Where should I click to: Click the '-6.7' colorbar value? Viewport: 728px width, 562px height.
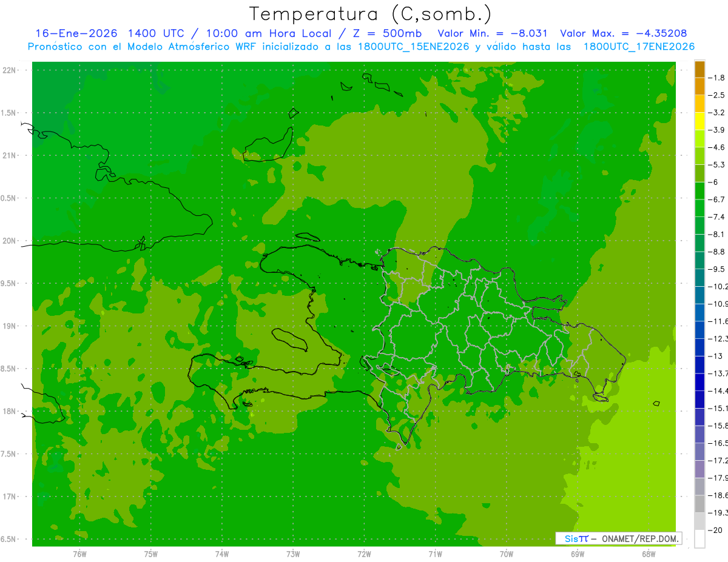[716, 199]
